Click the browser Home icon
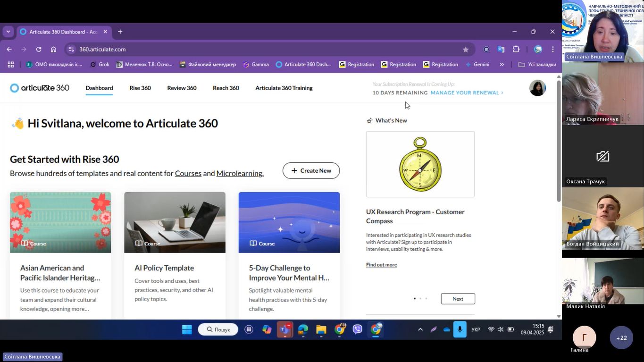This screenshot has height=362, width=644. click(x=53, y=50)
